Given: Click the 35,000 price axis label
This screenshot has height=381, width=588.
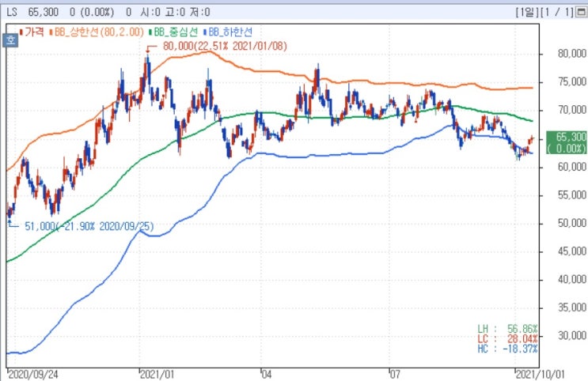Looking at the screenshot, I should (572, 307).
